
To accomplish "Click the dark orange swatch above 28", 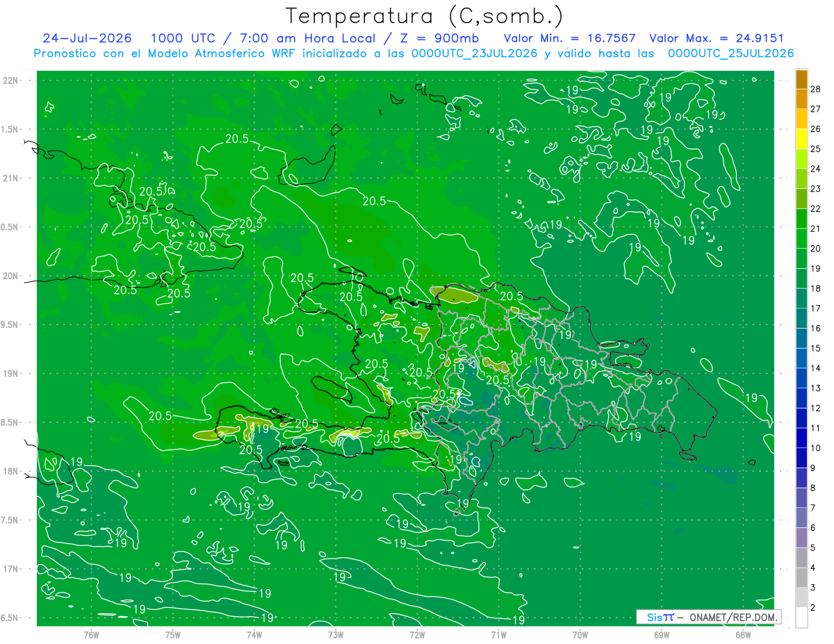I will point(801,79).
